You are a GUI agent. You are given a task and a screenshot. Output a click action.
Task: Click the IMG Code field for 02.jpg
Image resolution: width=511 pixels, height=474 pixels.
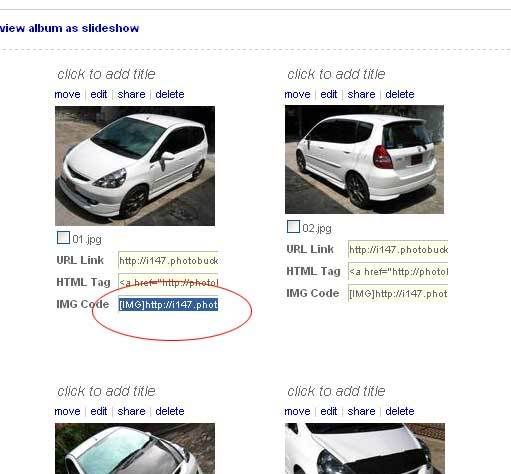tap(398, 294)
